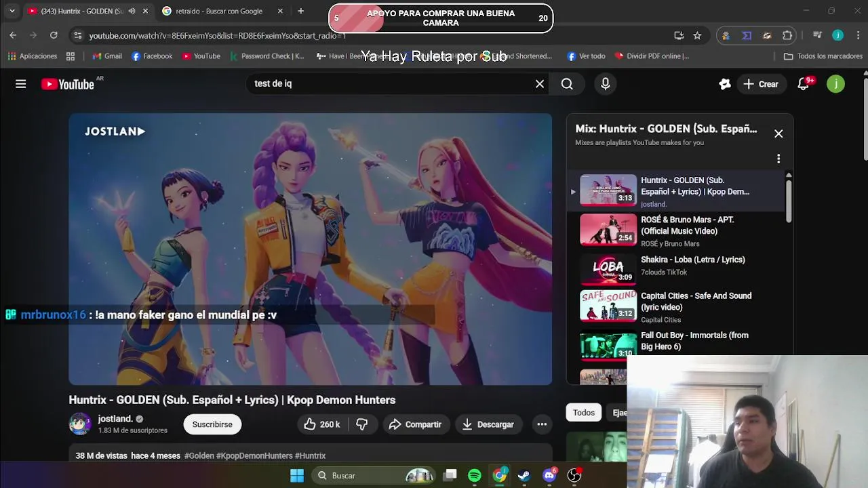
Task: Open the YouTube hamburger guide menu
Action: [21, 84]
